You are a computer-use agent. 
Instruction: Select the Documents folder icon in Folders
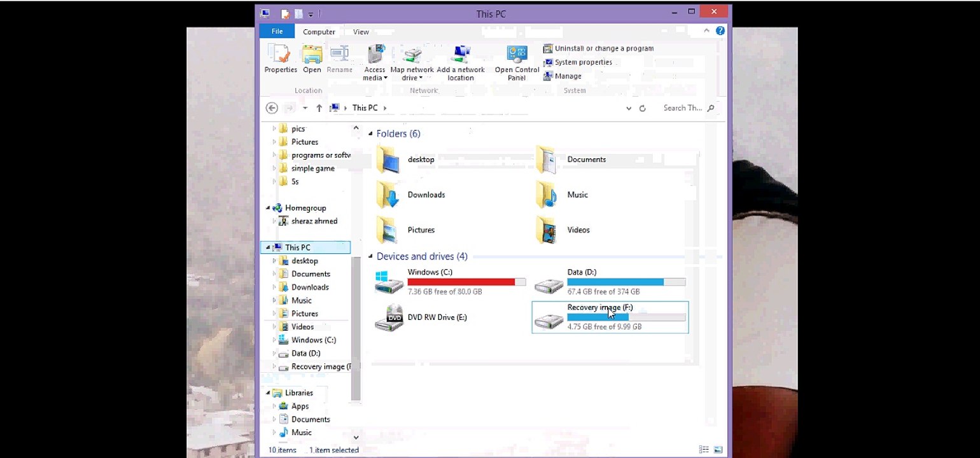coord(547,160)
